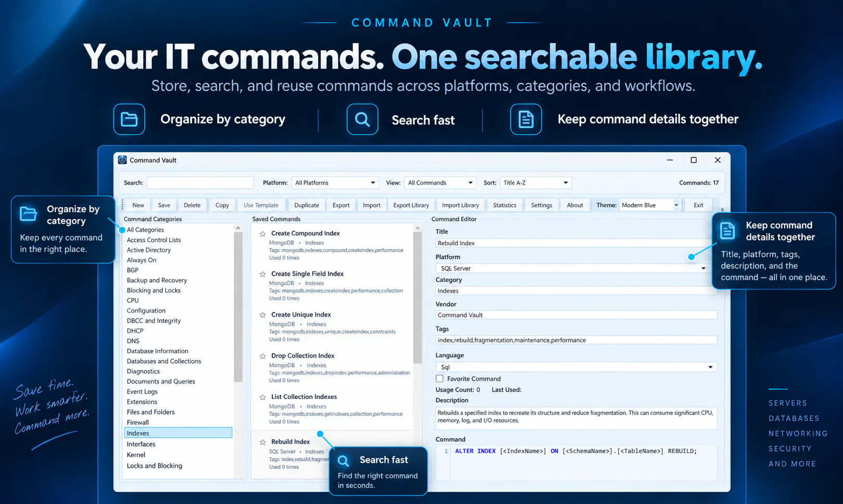Click the Command Vault app icon in title bar
Viewport: 843px width, 504px height.
pos(122,160)
